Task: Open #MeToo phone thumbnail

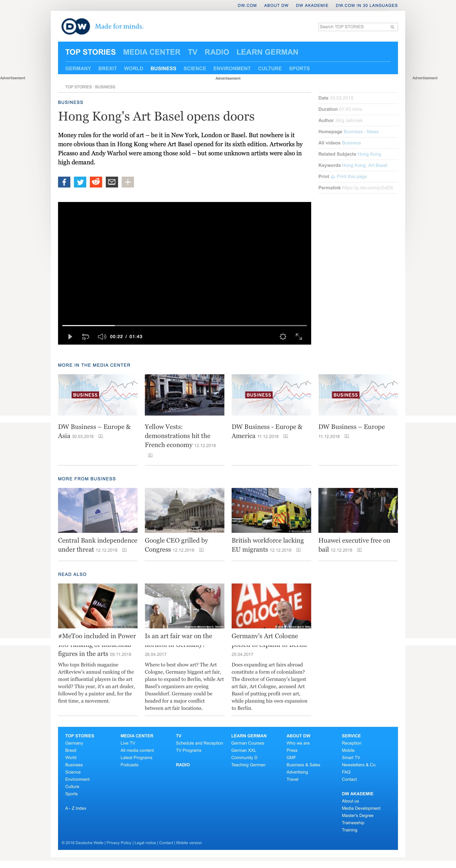Action: [x=98, y=606]
